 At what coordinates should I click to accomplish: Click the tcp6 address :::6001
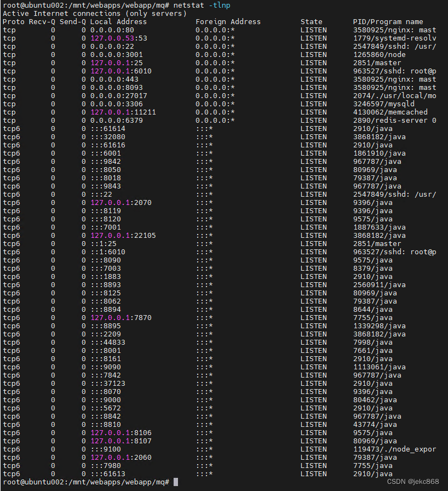pyautogui.click(x=106, y=153)
